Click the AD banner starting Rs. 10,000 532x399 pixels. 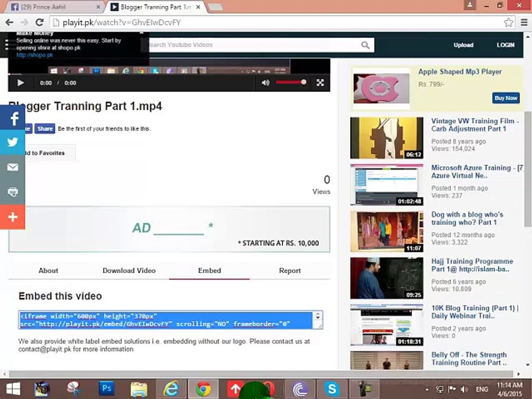pos(170,229)
